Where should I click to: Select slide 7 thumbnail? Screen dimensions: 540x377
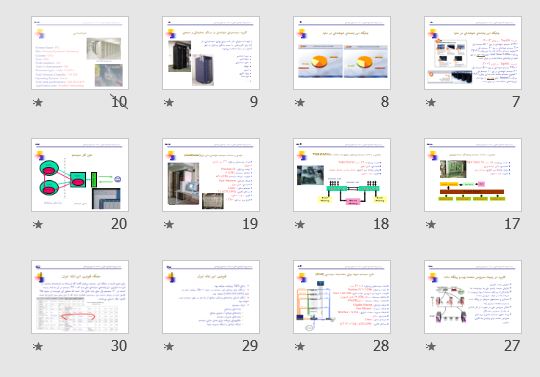[x=473, y=53]
